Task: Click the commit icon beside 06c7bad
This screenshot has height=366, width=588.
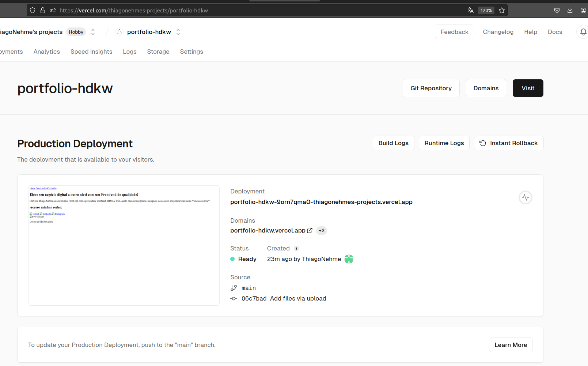Action: click(x=234, y=298)
